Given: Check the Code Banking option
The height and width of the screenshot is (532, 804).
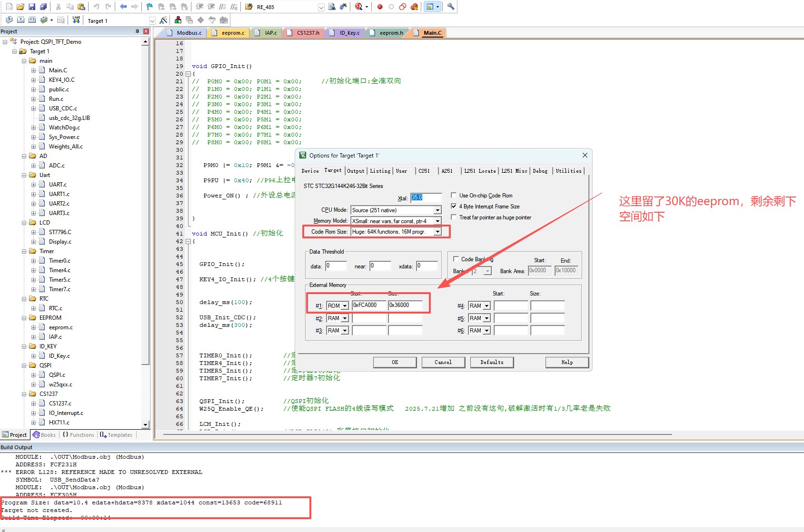Looking at the screenshot, I should coord(456,259).
